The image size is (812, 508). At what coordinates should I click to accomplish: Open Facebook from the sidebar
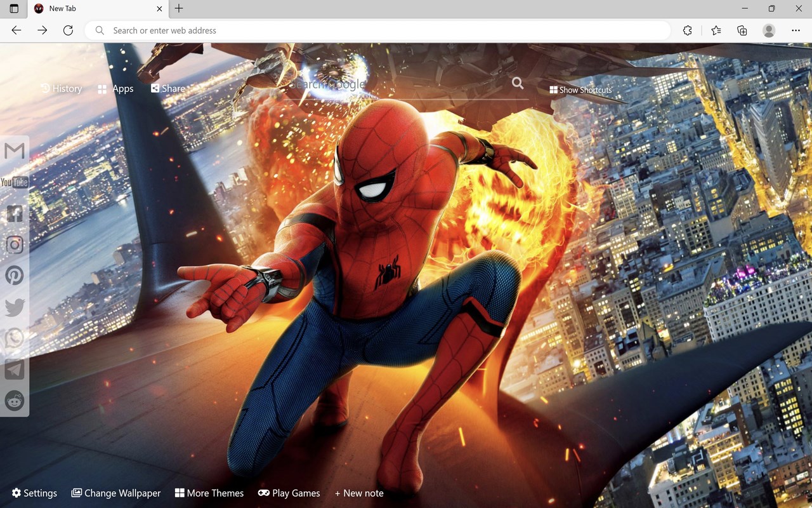[15, 213]
